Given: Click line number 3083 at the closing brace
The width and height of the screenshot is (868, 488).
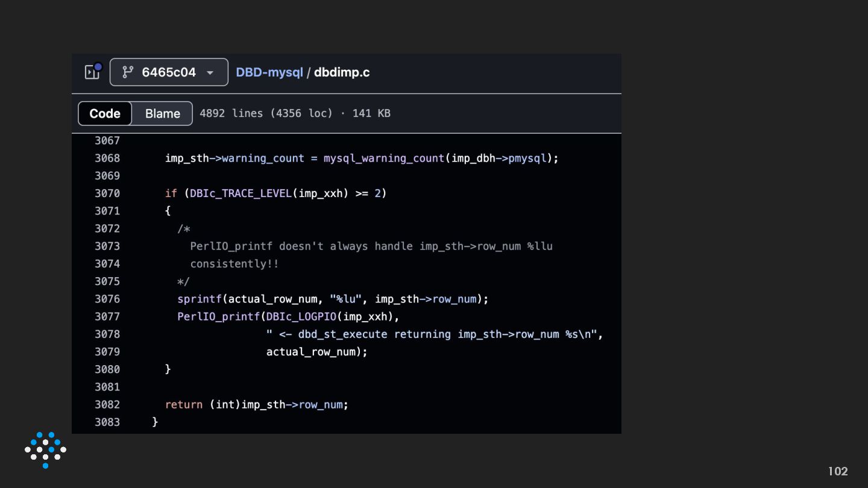Looking at the screenshot, I should [107, 422].
